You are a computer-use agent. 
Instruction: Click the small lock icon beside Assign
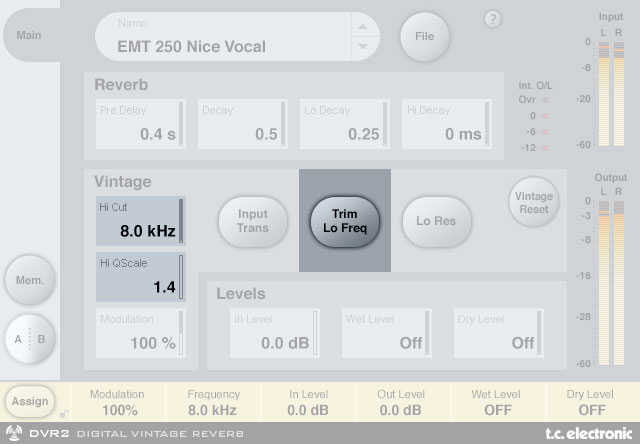[x=62, y=413]
